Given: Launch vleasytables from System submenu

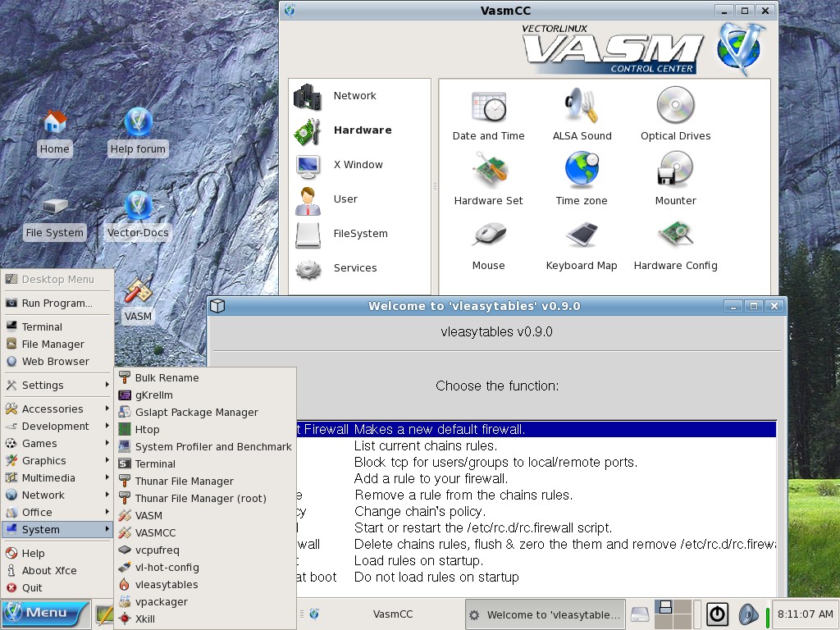Looking at the screenshot, I should pyautogui.click(x=206, y=584).
